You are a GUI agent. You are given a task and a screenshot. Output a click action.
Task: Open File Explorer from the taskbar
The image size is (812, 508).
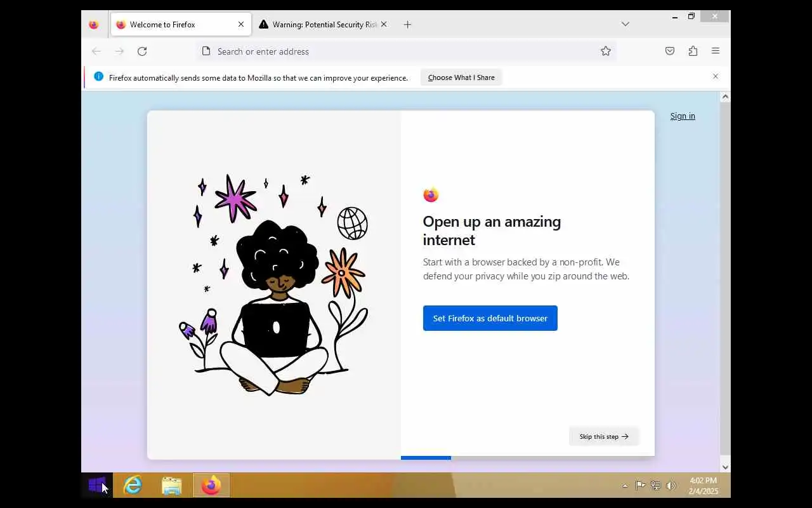click(x=171, y=486)
